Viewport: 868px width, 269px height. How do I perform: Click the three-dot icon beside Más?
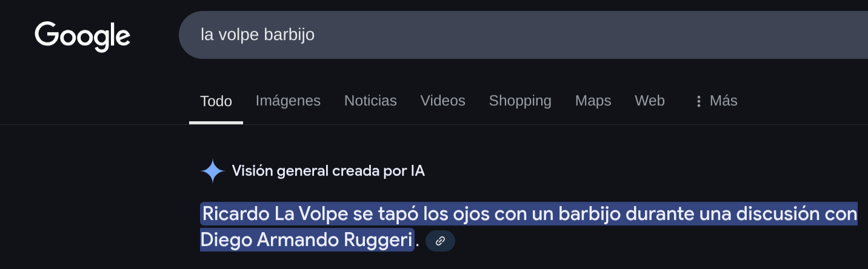coord(698,101)
